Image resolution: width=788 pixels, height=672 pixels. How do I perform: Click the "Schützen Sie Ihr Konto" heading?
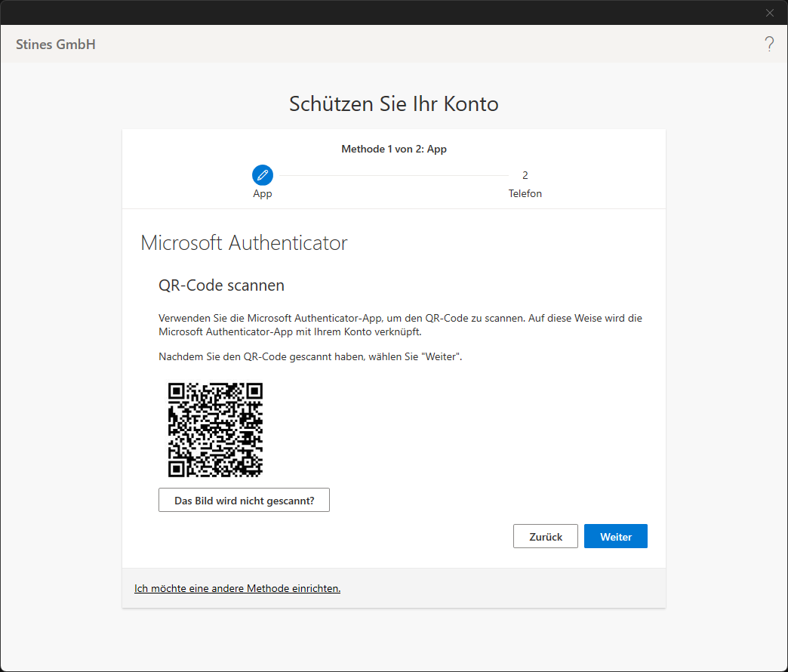(x=394, y=104)
